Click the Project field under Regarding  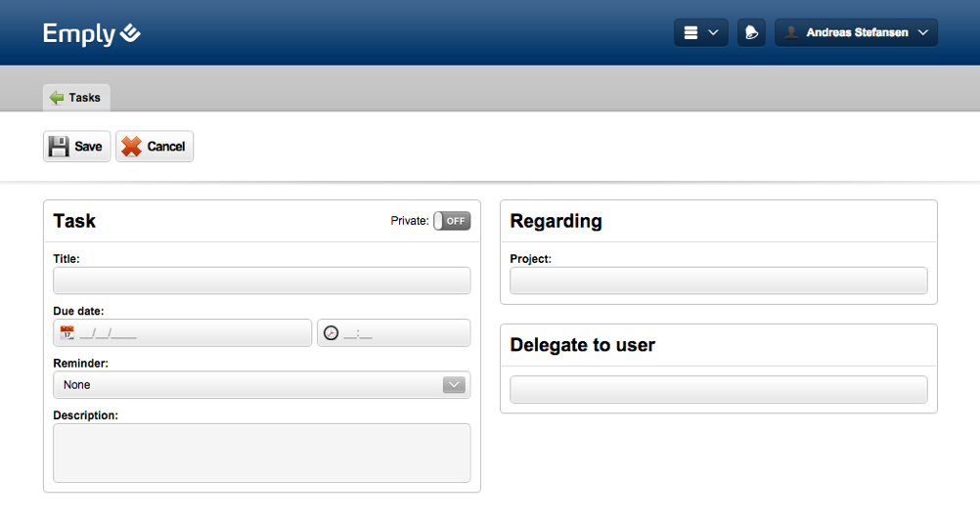point(718,281)
